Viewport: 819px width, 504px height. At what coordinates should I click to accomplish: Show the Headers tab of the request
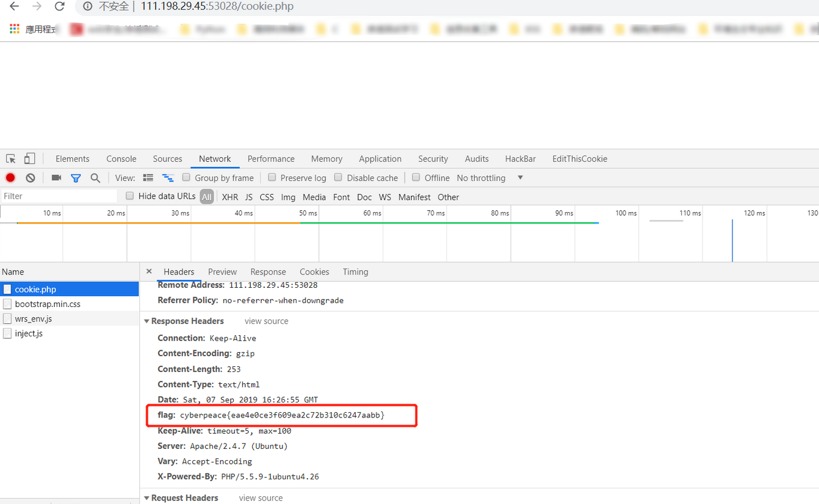[x=179, y=272]
